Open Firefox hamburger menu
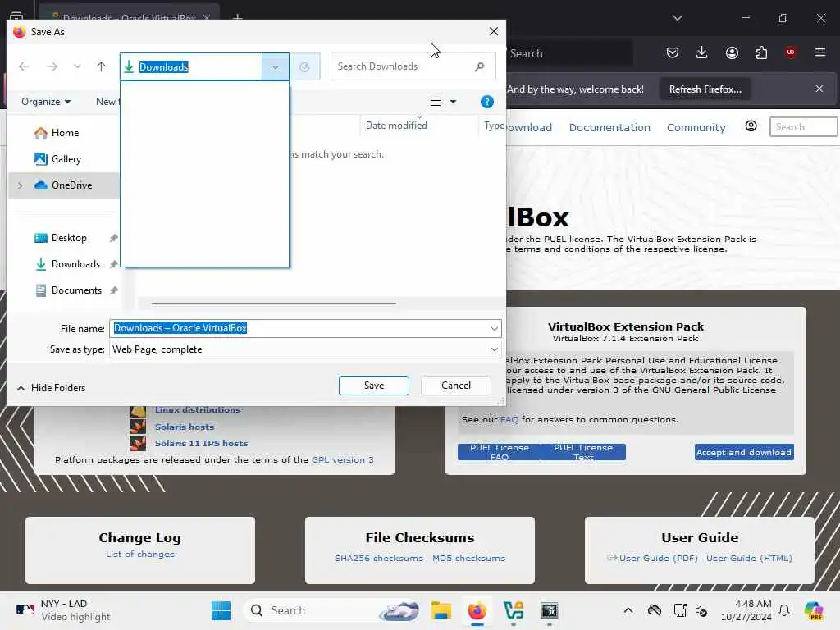Image resolution: width=840 pixels, height=630 pixels. pyautogui.click(x=820, y=52)
